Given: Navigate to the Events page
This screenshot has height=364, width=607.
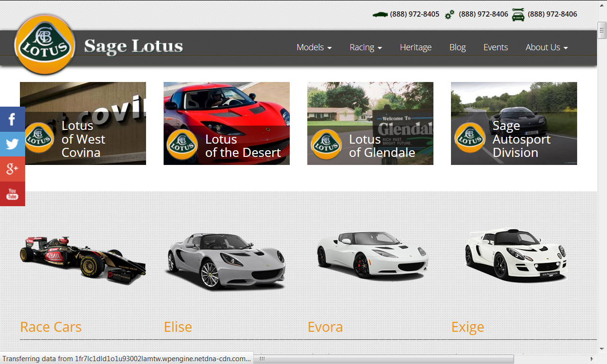Looking at the screenshot, I should 496,47.
